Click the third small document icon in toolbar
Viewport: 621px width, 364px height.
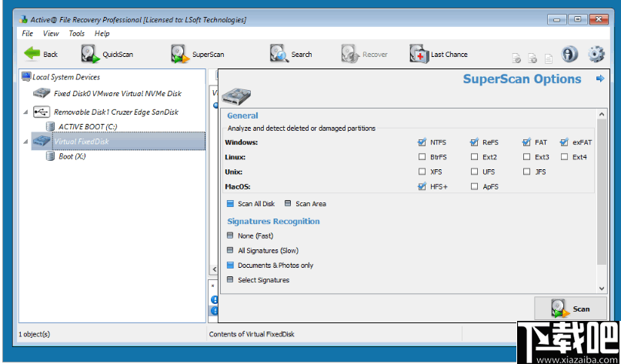(548, 58)
